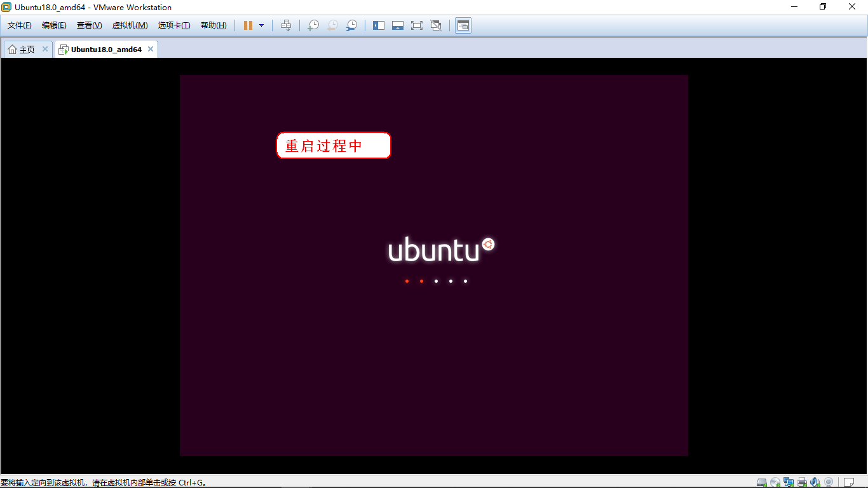Toggle the library sidebar panel icon

coord(379,25)
